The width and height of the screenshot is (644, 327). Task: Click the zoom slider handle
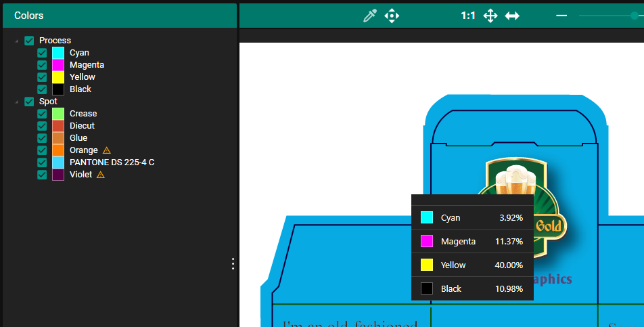635,16
